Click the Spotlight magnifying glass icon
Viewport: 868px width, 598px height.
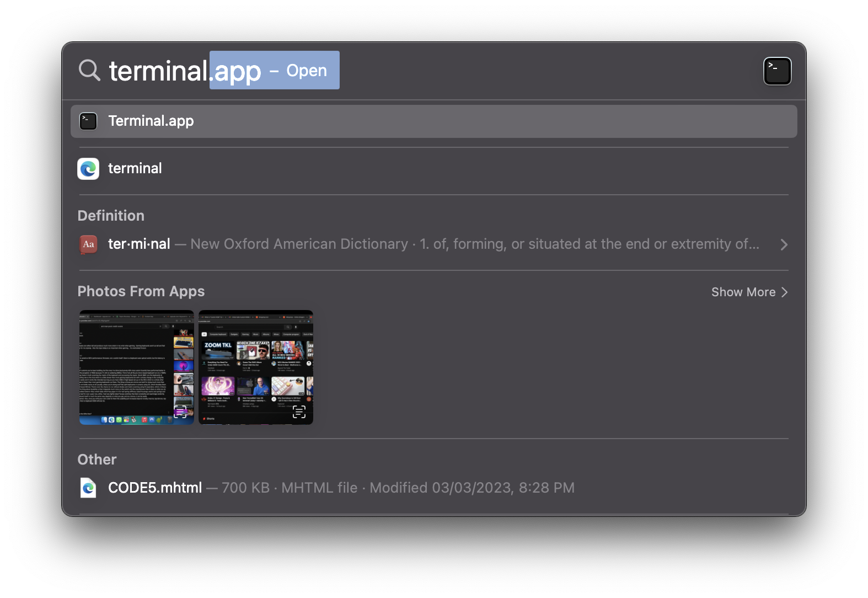tap(89, 71)
